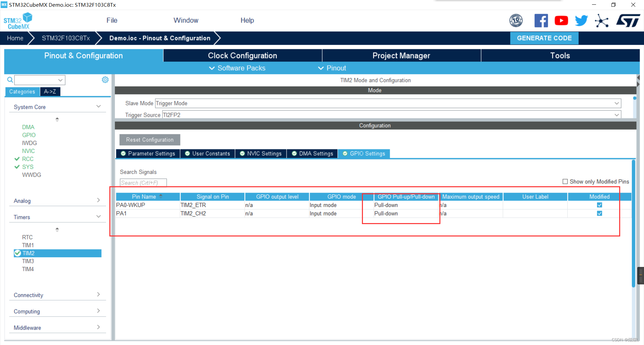Click Pull-down cell for PA0-WKUP row

click(406, 205)
